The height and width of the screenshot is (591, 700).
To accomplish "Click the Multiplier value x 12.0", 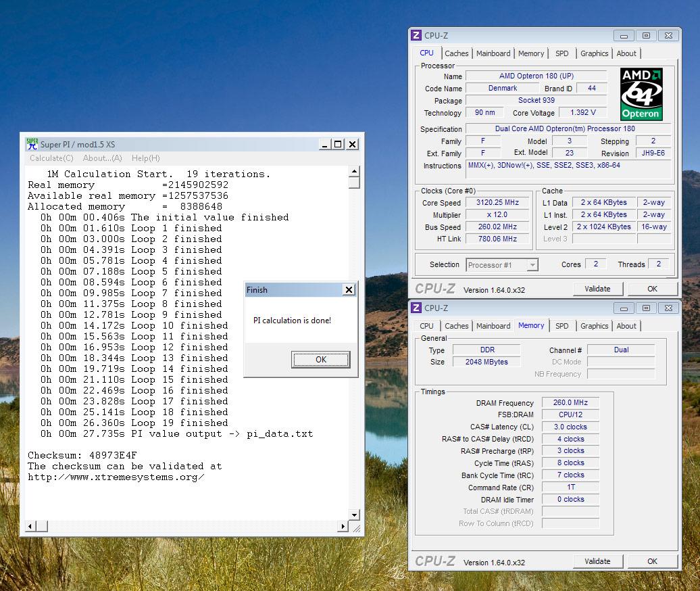I will point(497,214).
